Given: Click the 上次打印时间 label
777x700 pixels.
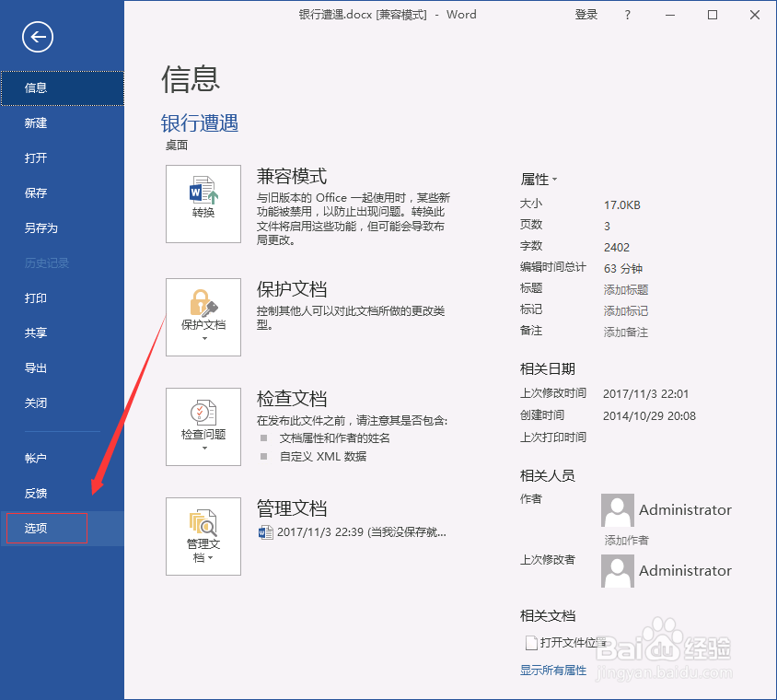Looking at the screenshot, I should (x=553, y=437).
